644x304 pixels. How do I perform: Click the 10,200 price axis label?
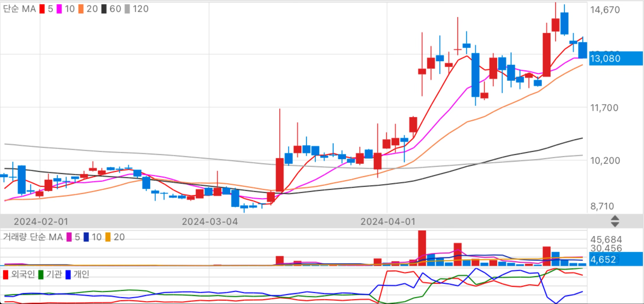[x=605, y=160]
